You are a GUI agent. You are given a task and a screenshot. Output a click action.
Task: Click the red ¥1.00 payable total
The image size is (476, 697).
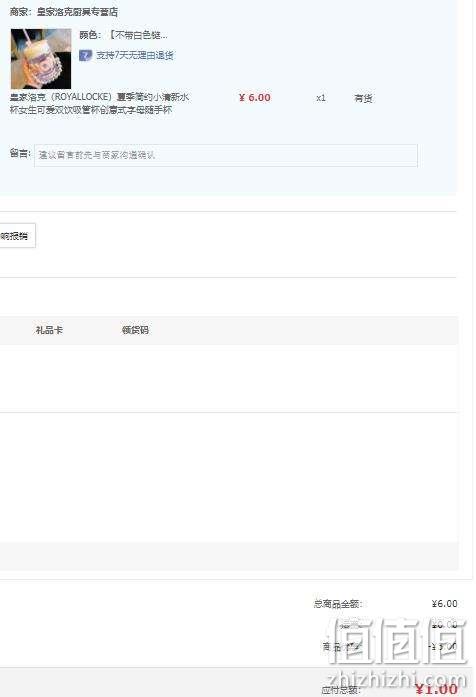(436, 689)
